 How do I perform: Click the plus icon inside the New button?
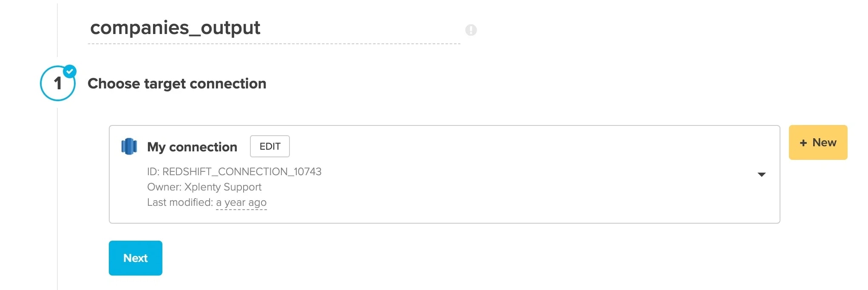pyautogui.click(x=803, y=142)
